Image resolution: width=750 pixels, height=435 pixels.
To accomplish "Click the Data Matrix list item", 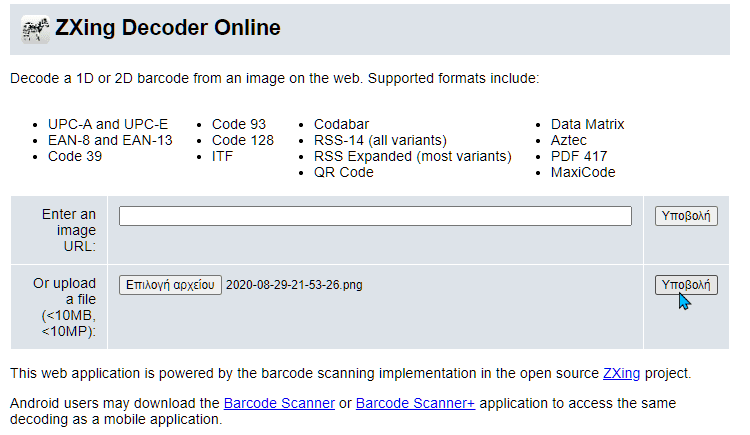I will click(587, 124).
